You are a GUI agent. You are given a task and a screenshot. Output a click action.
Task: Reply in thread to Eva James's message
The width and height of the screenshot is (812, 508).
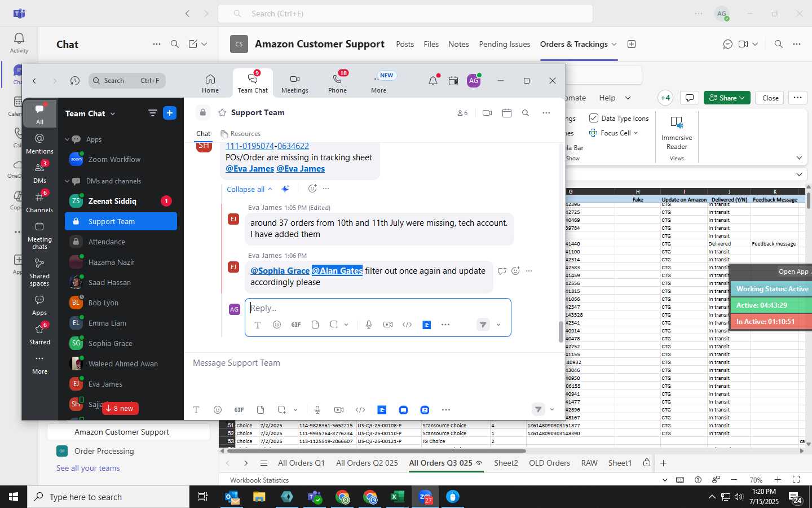[x=502, y=271]
